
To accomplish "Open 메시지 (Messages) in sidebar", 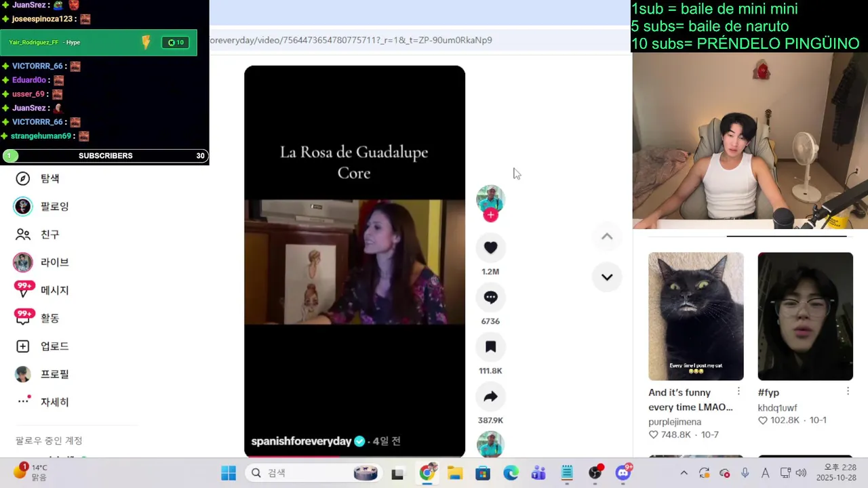I will [x=42, y=290].
